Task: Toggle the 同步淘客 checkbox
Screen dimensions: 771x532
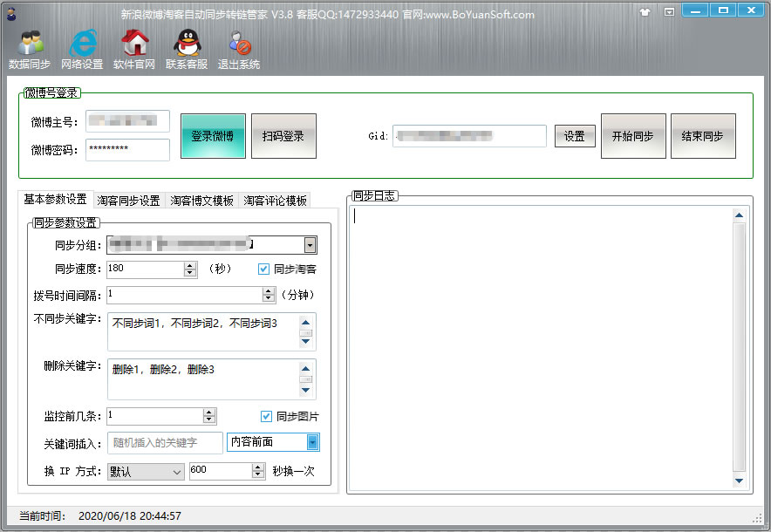Action: pos(263,269)
